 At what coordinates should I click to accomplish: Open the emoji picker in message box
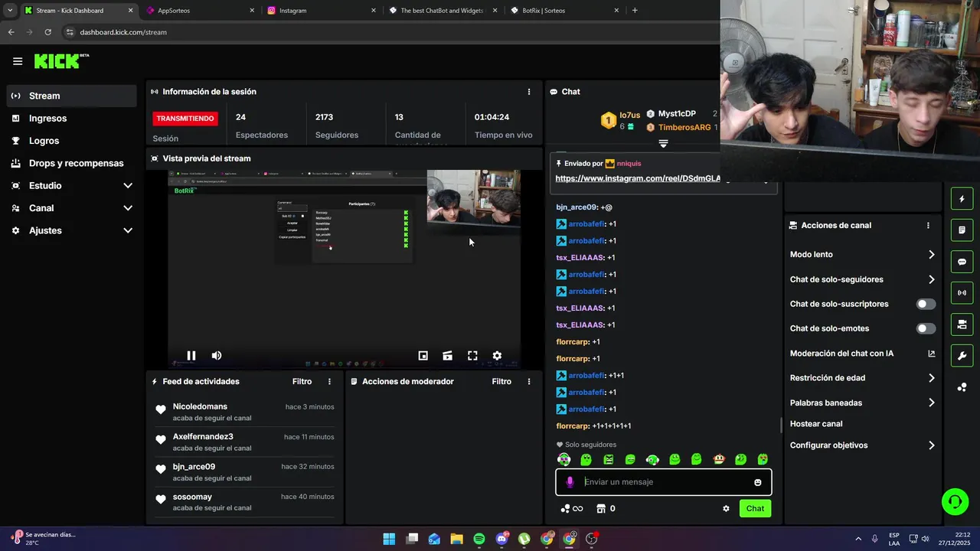click(x=758, y=482)
